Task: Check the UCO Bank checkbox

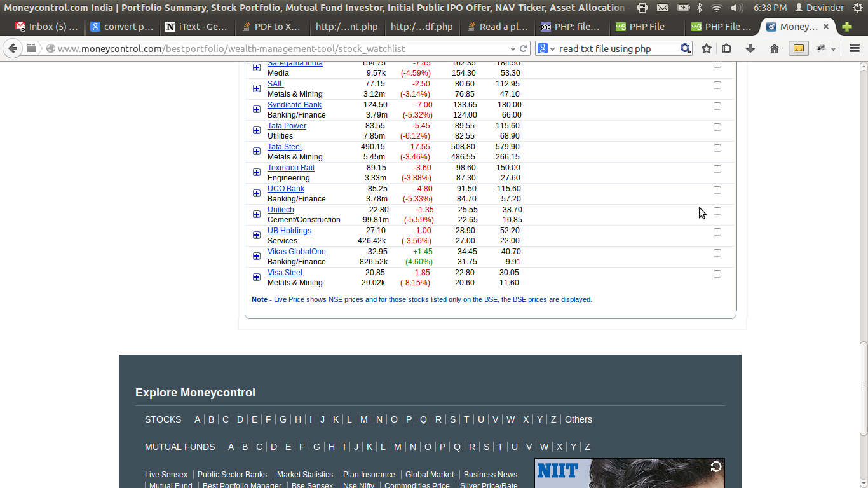Action: click(717, 190)
